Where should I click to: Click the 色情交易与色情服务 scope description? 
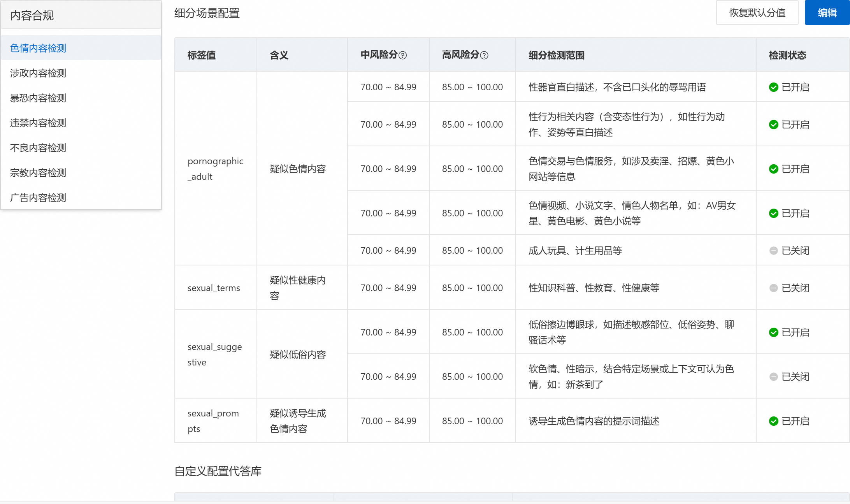631,169
